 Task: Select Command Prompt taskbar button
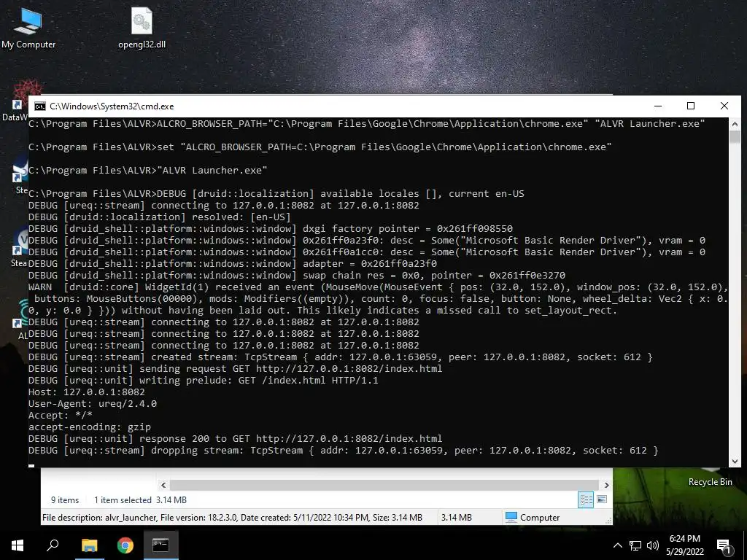[x=160, y=545]
